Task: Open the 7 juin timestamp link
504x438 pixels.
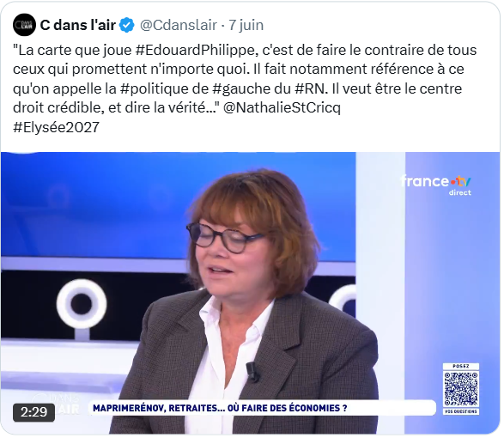Action: (246, 25)
